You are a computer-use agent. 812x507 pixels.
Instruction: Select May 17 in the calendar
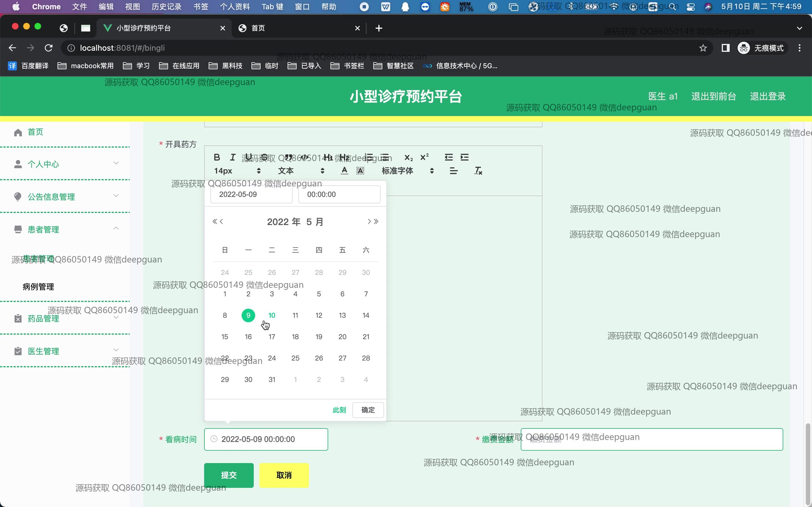point(272,337)
